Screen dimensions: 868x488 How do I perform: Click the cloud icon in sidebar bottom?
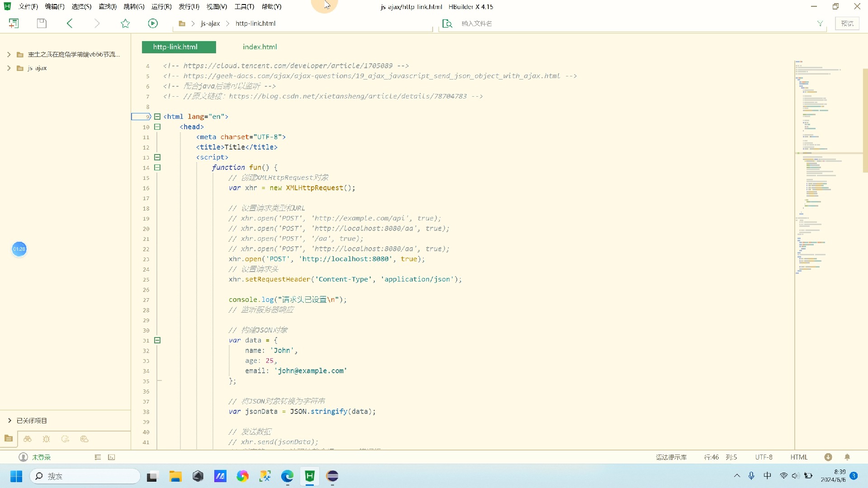[84, 439]
